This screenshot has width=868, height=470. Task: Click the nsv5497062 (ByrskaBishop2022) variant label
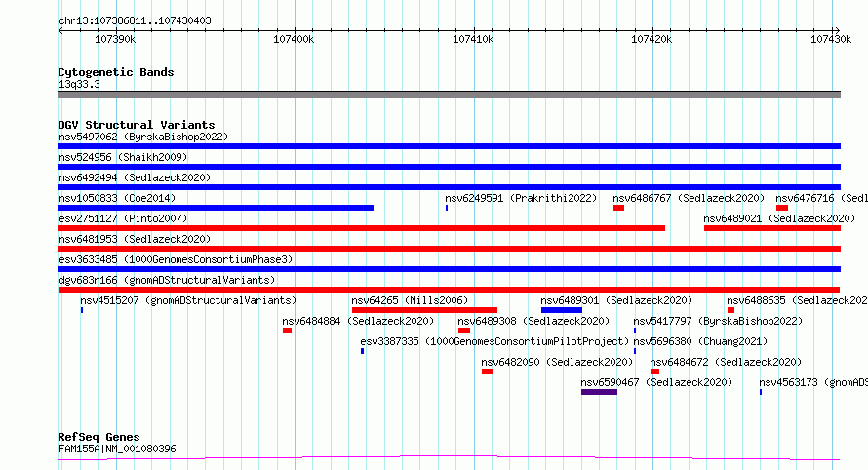(143, 137)
